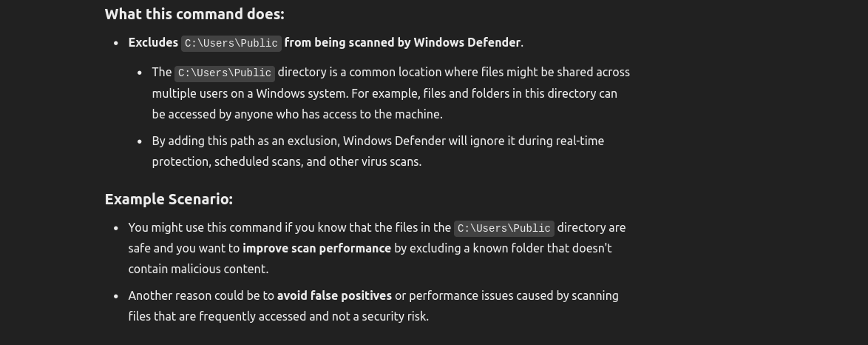
Task: Click the line 'files that are frequently accessed'
Action: (x=279, y=316)
